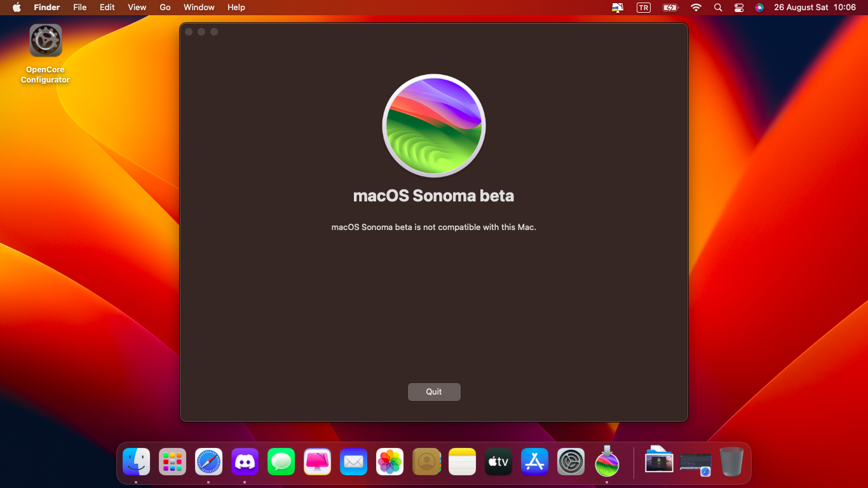Open the Window menu
The image size is (868, 488).
(x=199, y=8)
